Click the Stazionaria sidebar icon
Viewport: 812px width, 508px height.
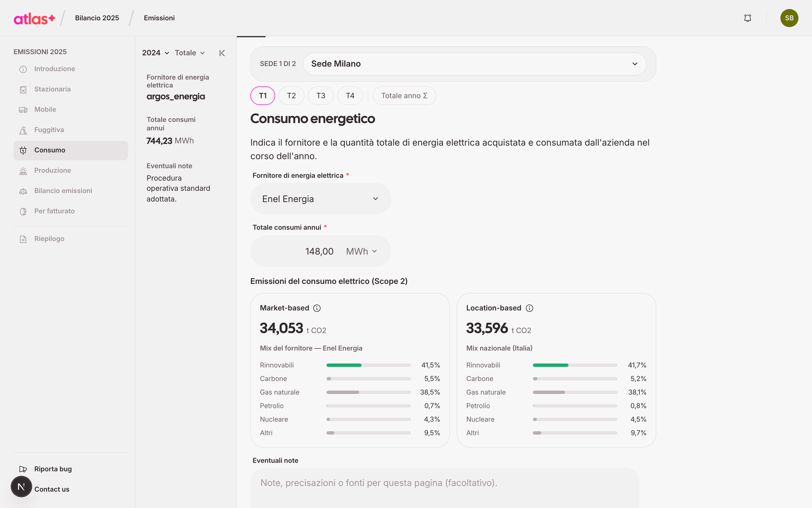point(23,89)
